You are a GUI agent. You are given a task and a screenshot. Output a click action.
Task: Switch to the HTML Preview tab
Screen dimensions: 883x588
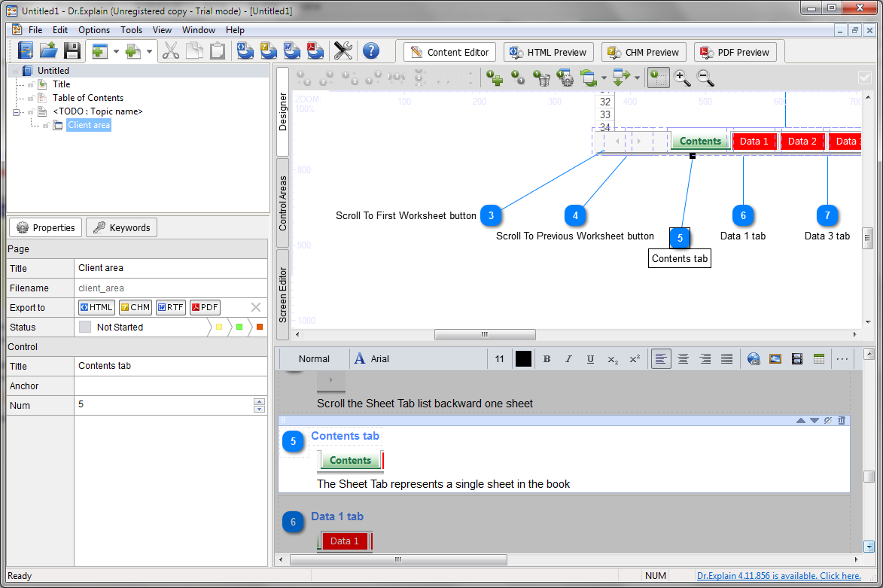coord(549,52)
